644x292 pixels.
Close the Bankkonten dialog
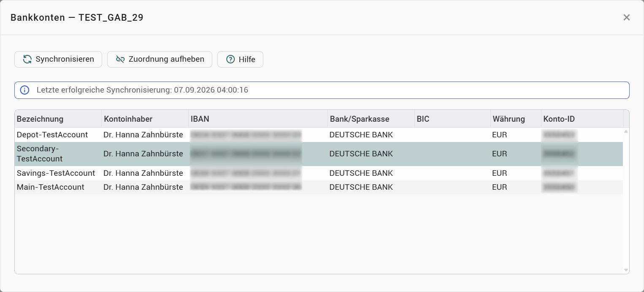point(627,17)
